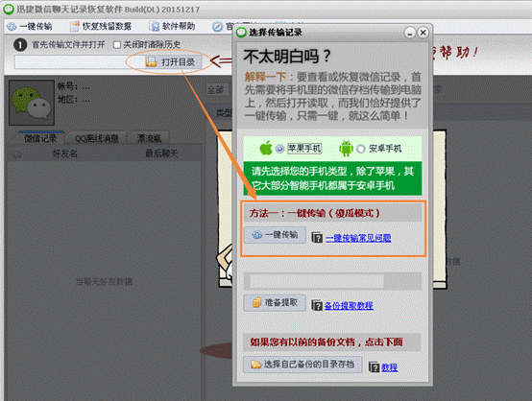
Task: Click the folder icon on 打开目录
Action: 152,62
